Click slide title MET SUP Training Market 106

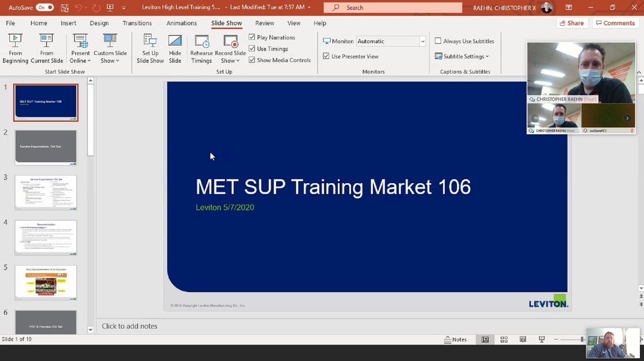pyautogui.click(x=333, y=187)
